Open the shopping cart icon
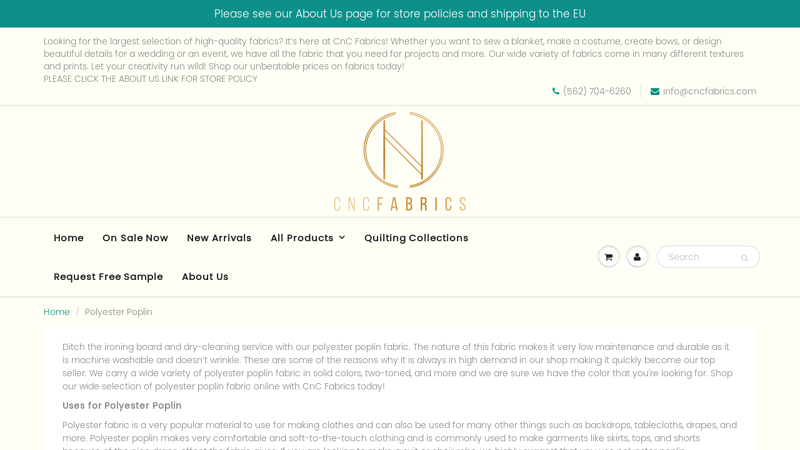 (608, 257)
